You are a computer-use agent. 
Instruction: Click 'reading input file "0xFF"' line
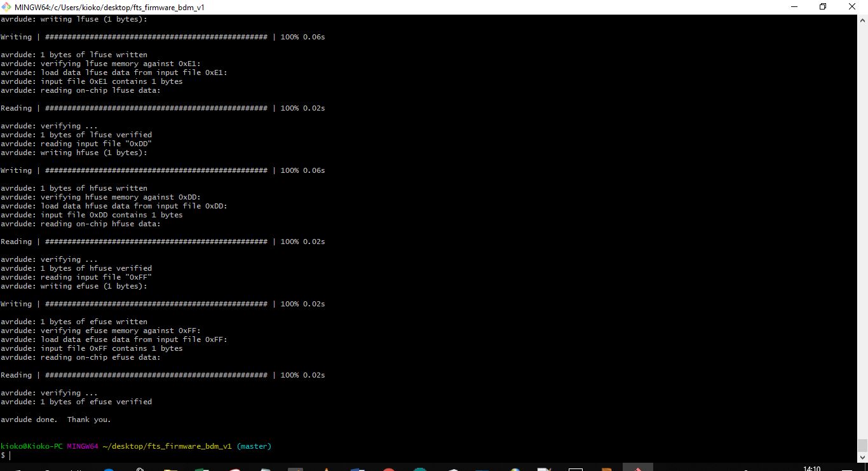pyautogui.click(x=76, y=277)
